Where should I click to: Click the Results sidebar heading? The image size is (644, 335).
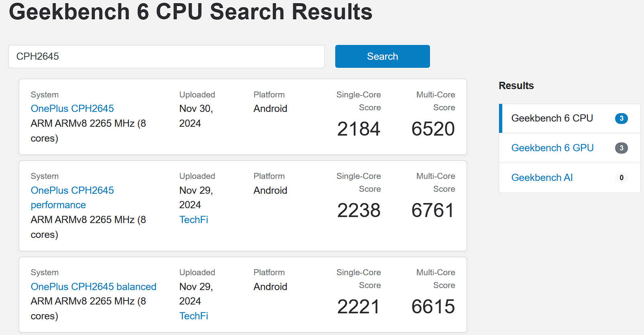pos(516,86)
